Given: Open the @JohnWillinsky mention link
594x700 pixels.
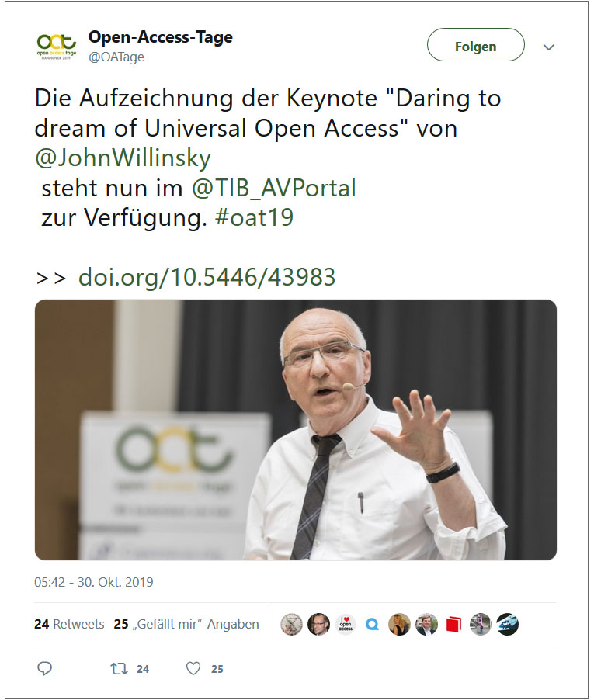Looking at the screenshot, I should pos(123,158).
